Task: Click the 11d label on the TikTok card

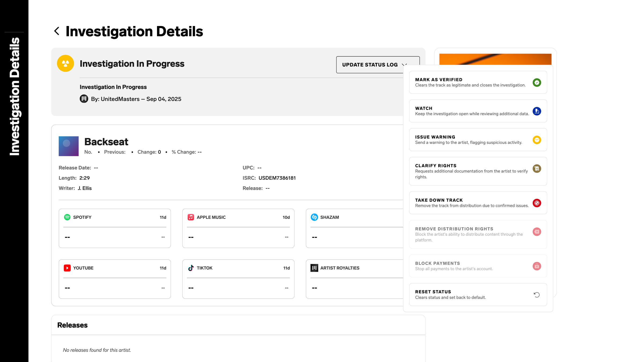Action: coord(287,268)
